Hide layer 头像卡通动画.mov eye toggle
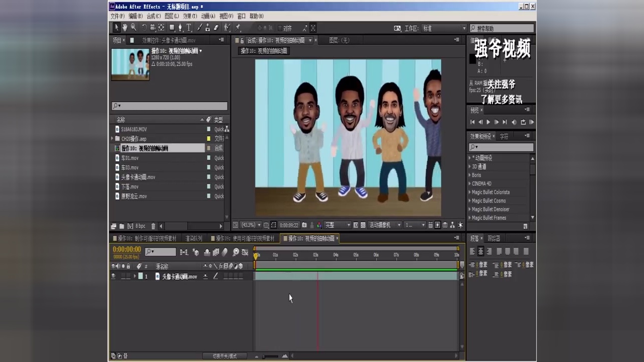Image resolution: width=644 pixels, height=362 pixels. [x=113, y=276]
